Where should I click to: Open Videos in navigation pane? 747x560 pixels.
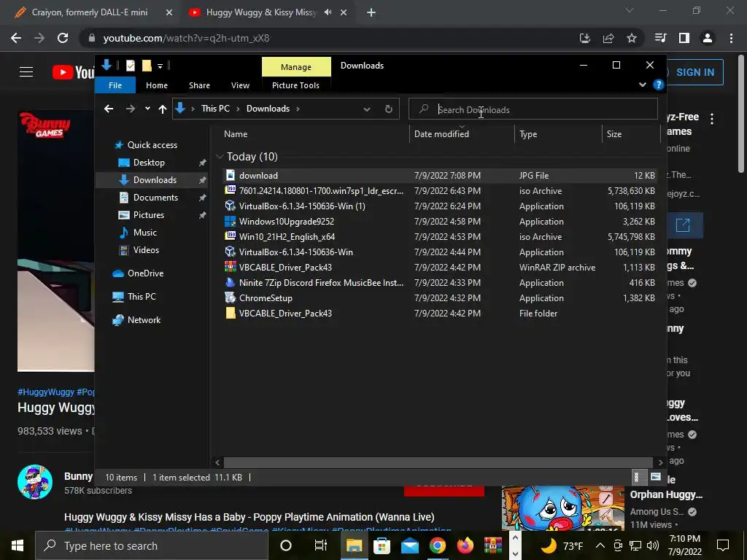(146, 250)
